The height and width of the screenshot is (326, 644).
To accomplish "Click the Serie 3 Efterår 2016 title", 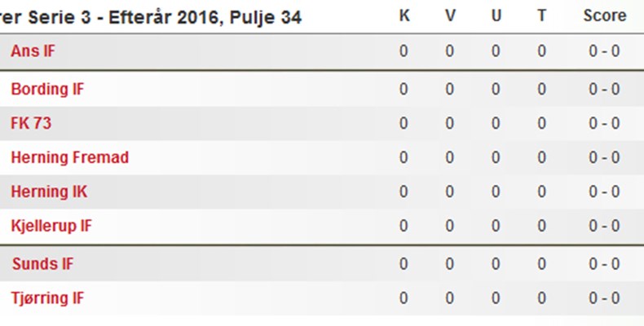I will click(151, 18).
